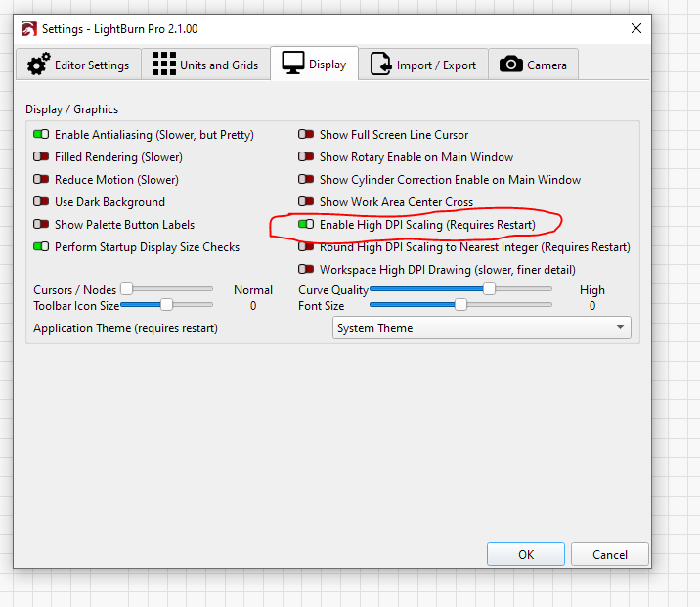Click the Cursors / Nodes slider handle
Image resolution: width=700 pixels, height=607 pixels.
point(127,289)
